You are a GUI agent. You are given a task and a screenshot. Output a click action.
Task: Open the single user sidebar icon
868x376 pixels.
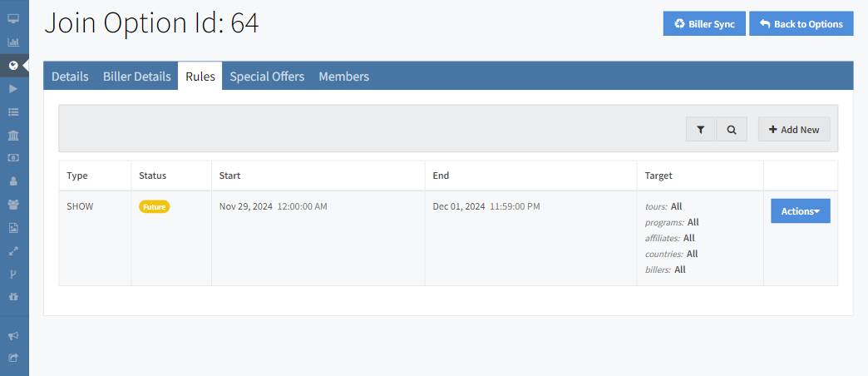(13, 181)
